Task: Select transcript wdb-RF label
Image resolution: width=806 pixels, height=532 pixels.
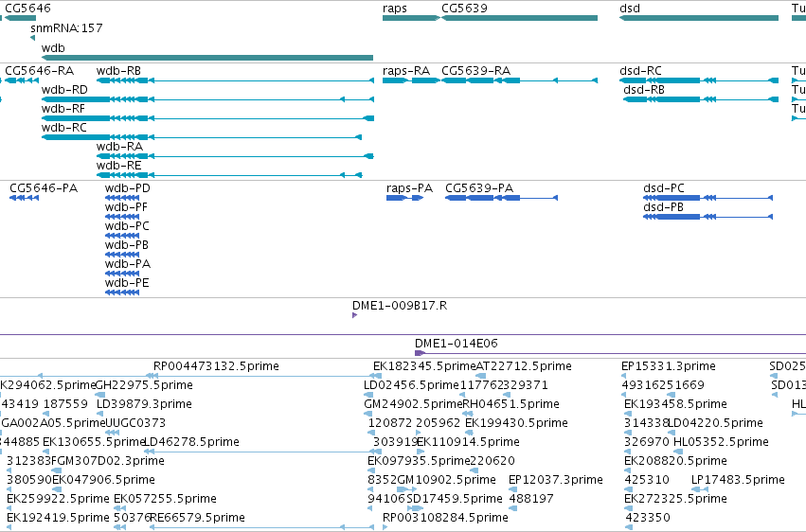Action: pyautogui.click(x=63, y=109)
